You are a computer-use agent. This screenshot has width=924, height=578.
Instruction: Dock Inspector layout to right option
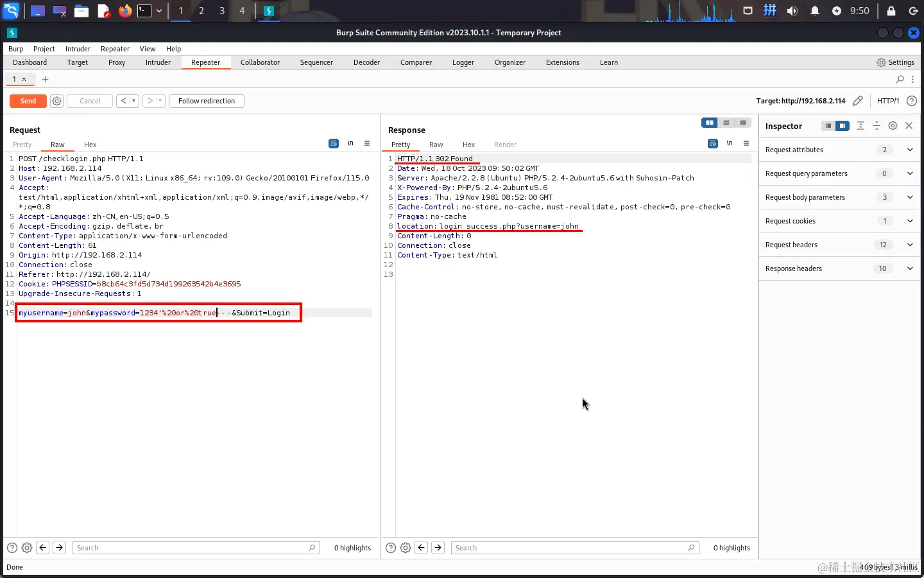pyautogui.click(x=843, y=126)
